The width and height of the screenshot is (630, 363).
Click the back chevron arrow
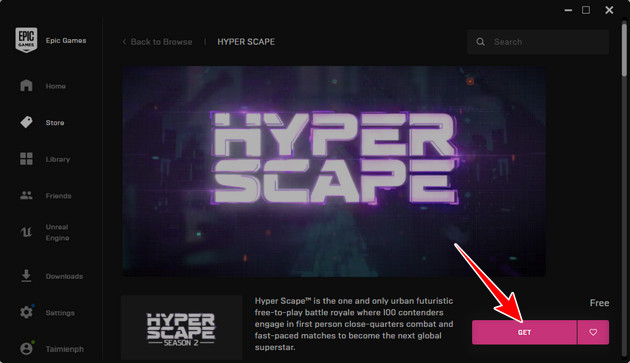(x=124, y=41)
